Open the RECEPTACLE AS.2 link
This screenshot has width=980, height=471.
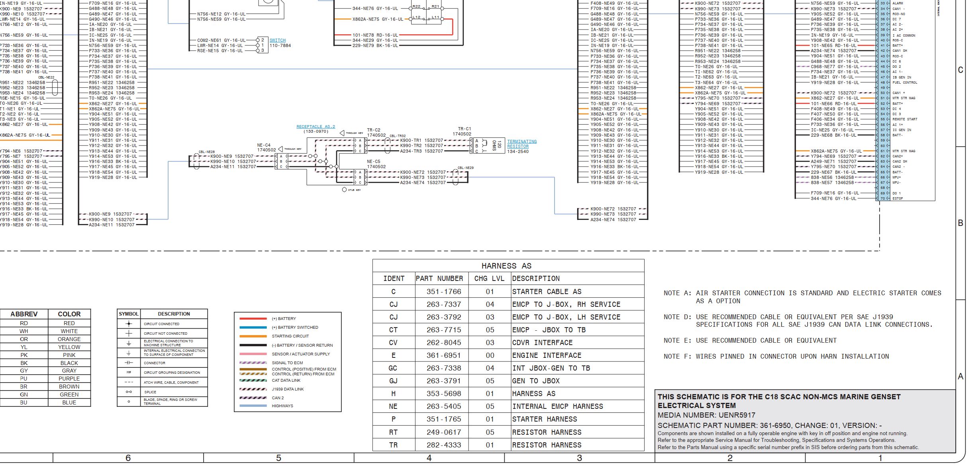click(x=316, y=127)
